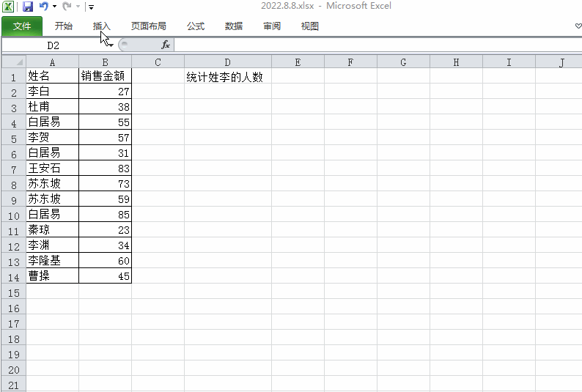
Task: Select column I header
Action: coord(509,62)
